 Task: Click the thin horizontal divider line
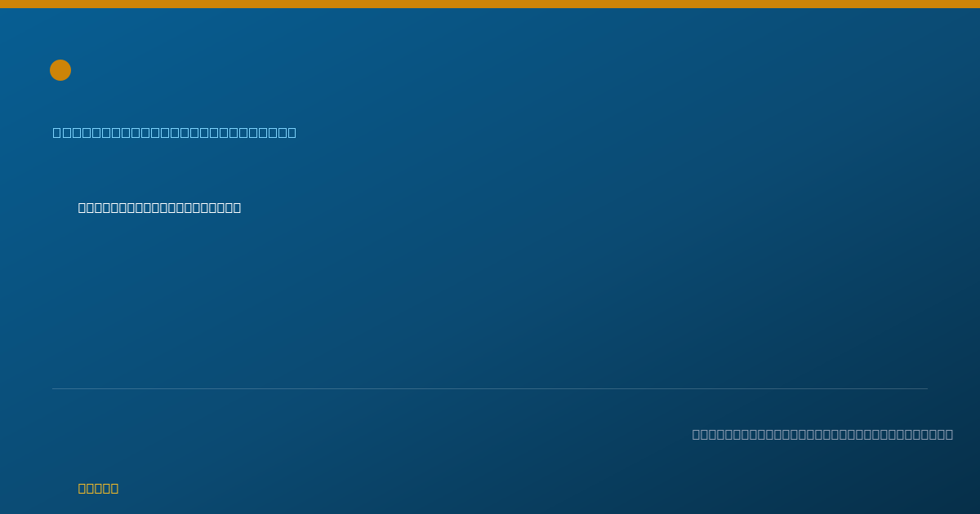[x=490, y=388]
